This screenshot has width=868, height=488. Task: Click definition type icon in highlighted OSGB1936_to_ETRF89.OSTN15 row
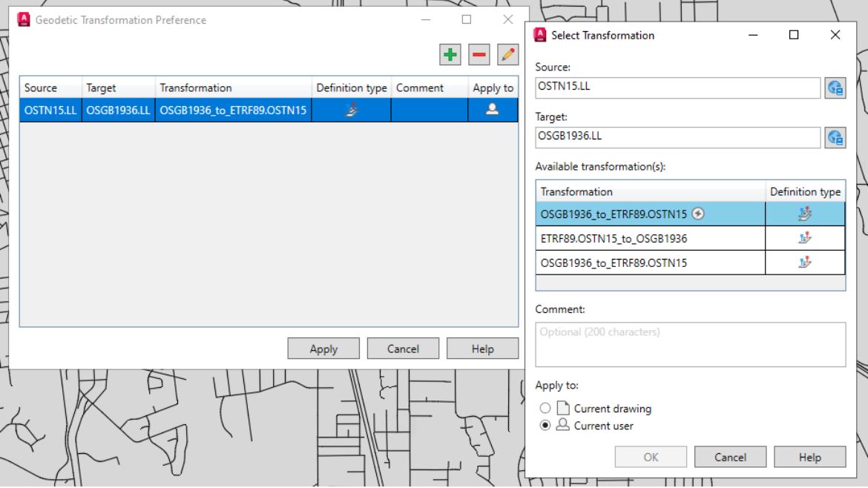[805, 214]
